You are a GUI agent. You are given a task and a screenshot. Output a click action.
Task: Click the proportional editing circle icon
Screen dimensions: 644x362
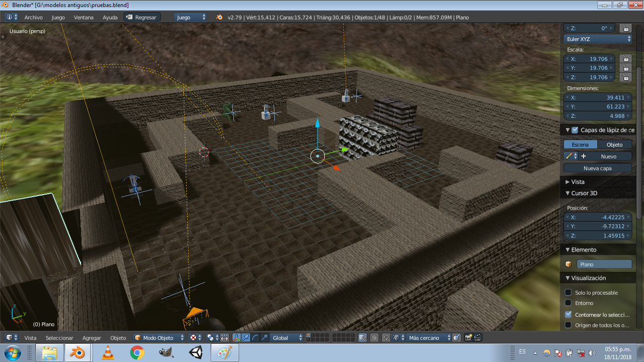click(x=375, y=338)
